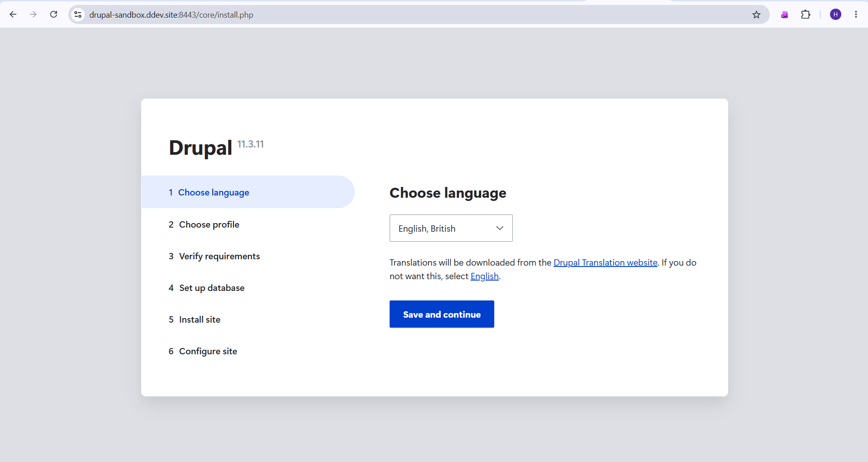Select step 5 Install site
The height and width of the screenshot is (462, 868).
pos(194,319)
